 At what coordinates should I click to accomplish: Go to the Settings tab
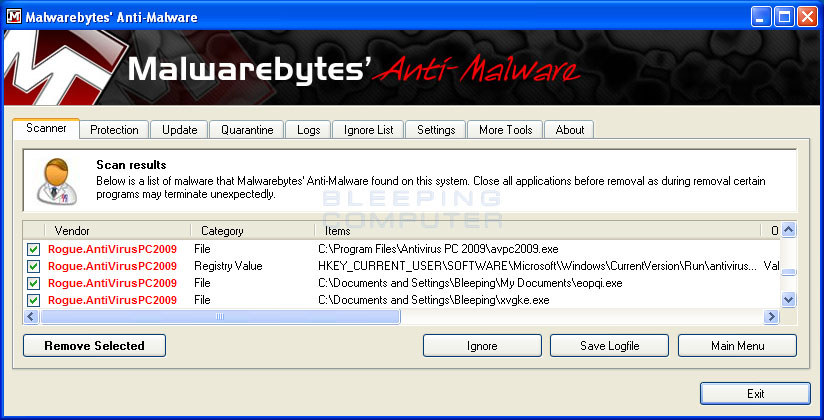coord(436,130)
